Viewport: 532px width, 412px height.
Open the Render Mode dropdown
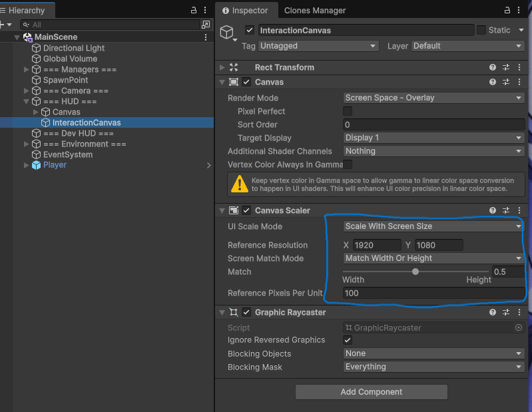tap(433, 98)
